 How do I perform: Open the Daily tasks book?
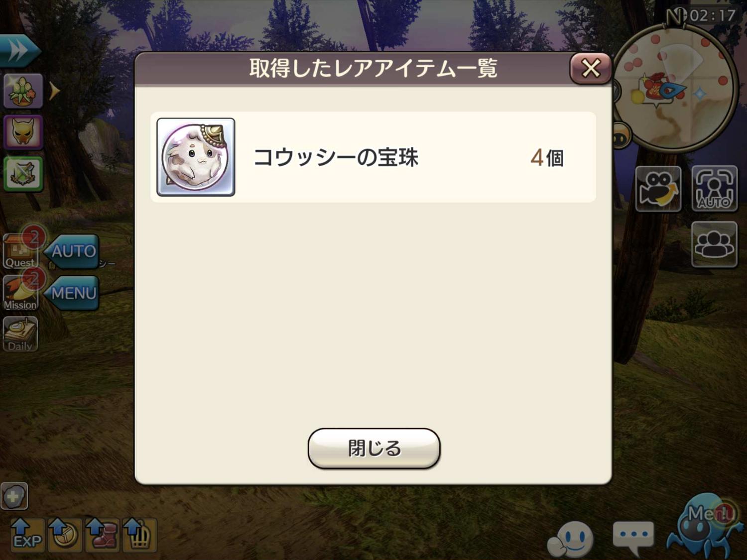click(x=20, y=334)
